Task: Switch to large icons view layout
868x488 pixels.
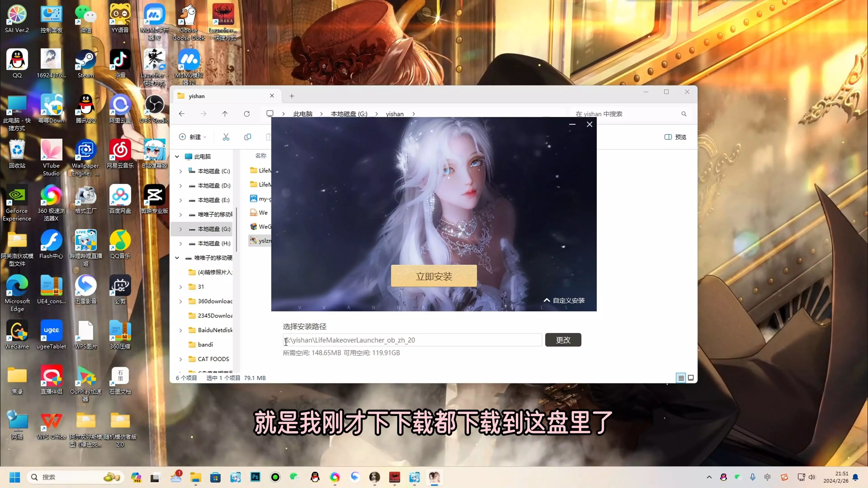Action: (x=691, y=378)
